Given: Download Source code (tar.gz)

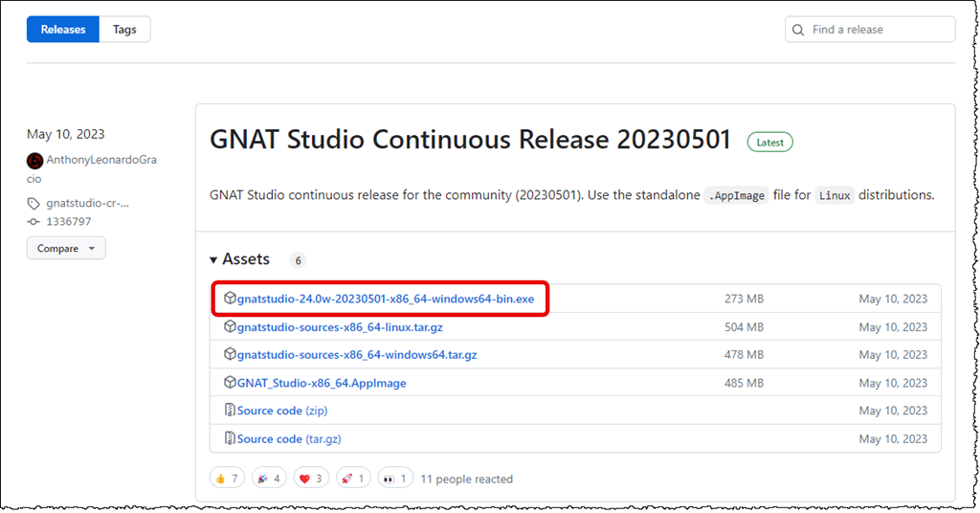Looking at the screenshot, I should [289, 438].
